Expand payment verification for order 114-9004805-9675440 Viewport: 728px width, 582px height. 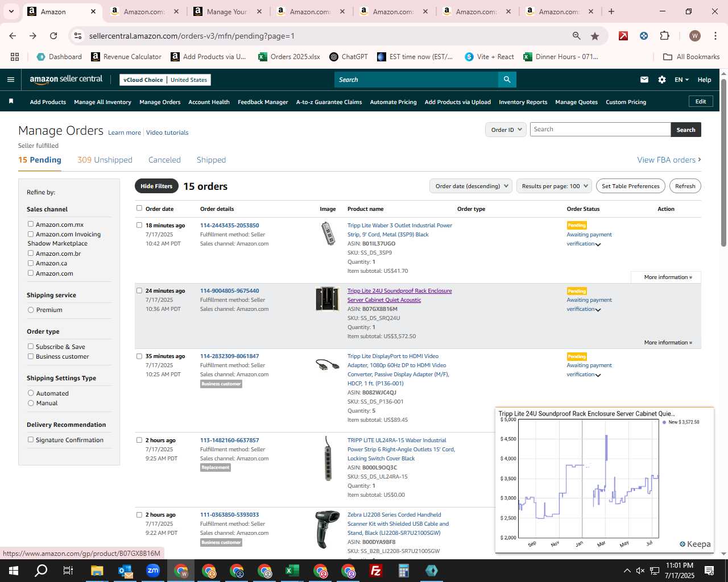pyautogui.click(x=598, y=310)
